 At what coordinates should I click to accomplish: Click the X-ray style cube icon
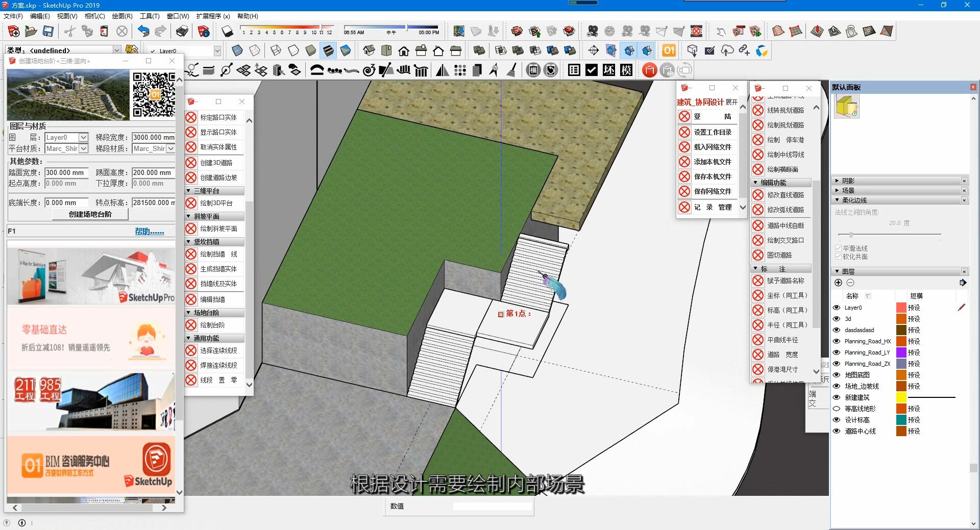(x=237, y=51)
